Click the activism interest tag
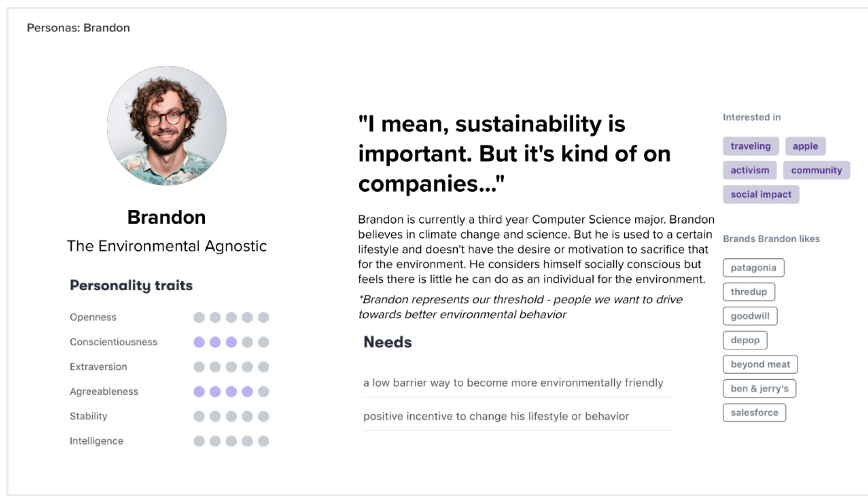Image resolution: width=868 pixels, height=503 pixels. tap(749, 170)
